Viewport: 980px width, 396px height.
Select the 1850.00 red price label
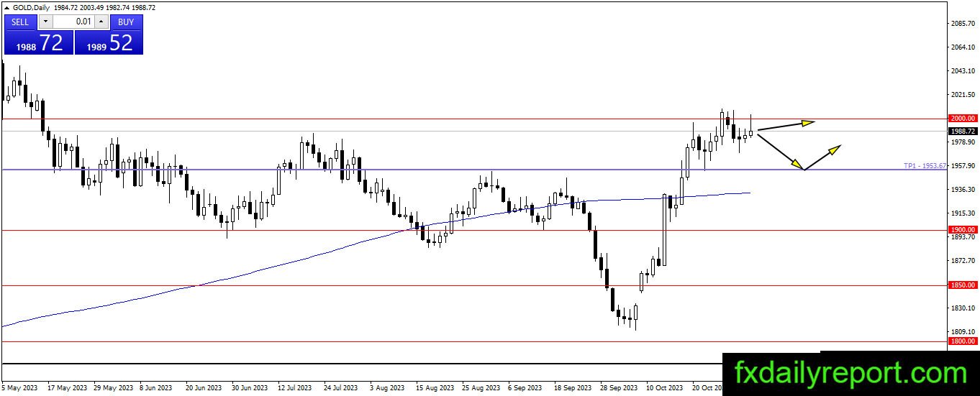(x=963, y=285)
